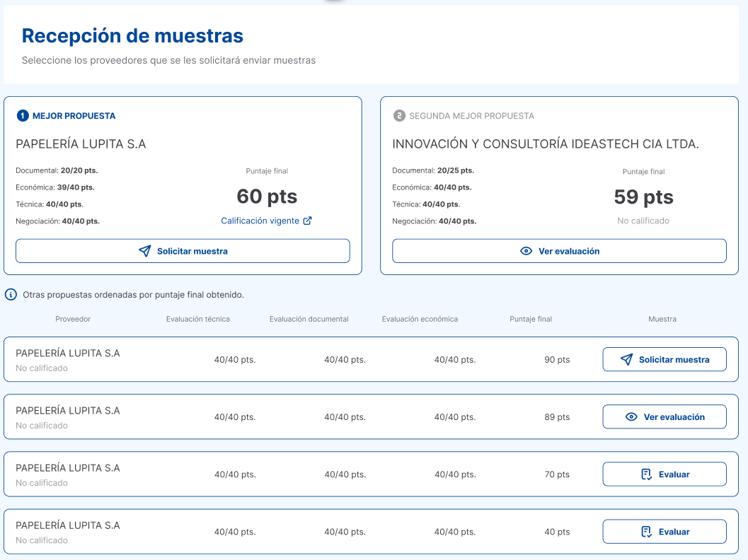
Task: Select PAPELERÍA LUPITA title in best proposal card
Action: (81, 144)
